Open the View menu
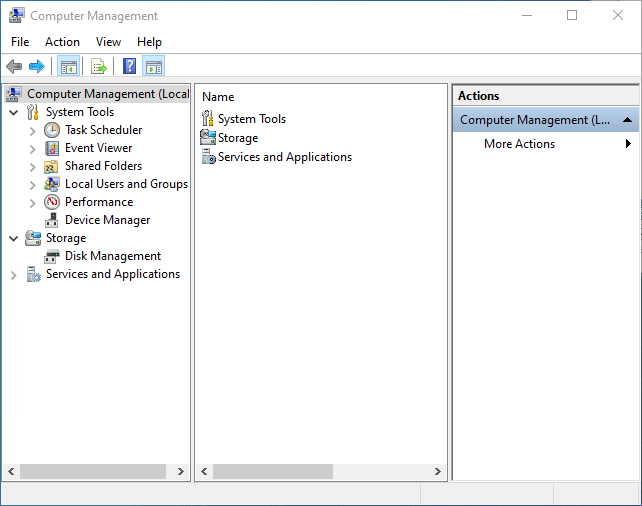This screenshot has width=642, height=506. pyautogui.click(x=108, y=42)
